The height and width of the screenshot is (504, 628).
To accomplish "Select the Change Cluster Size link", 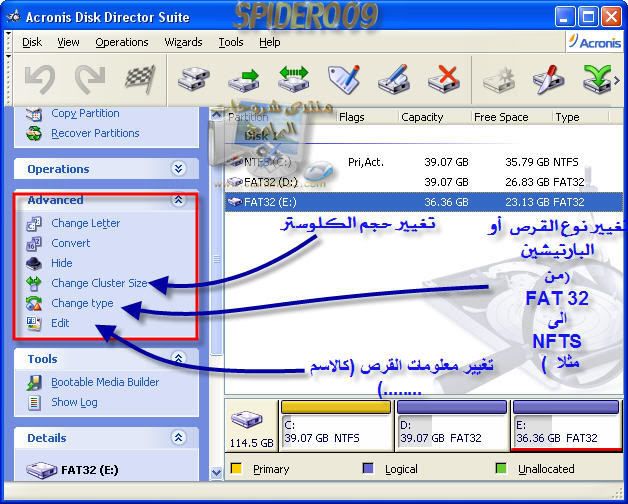I will (99, 283).
